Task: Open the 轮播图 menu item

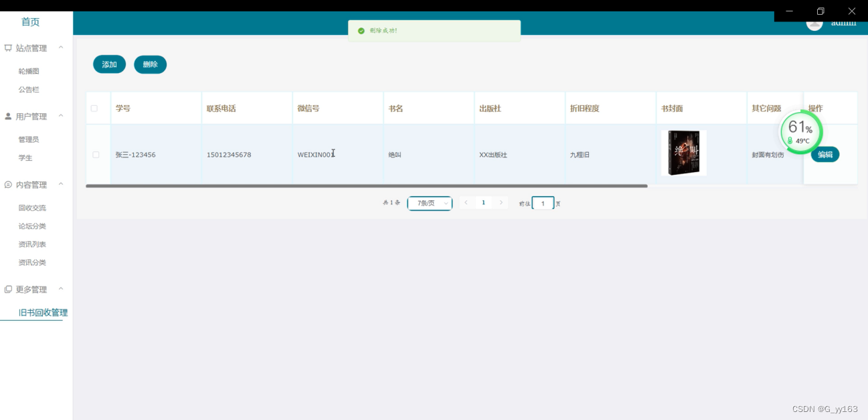Action: tap(29, 71)
